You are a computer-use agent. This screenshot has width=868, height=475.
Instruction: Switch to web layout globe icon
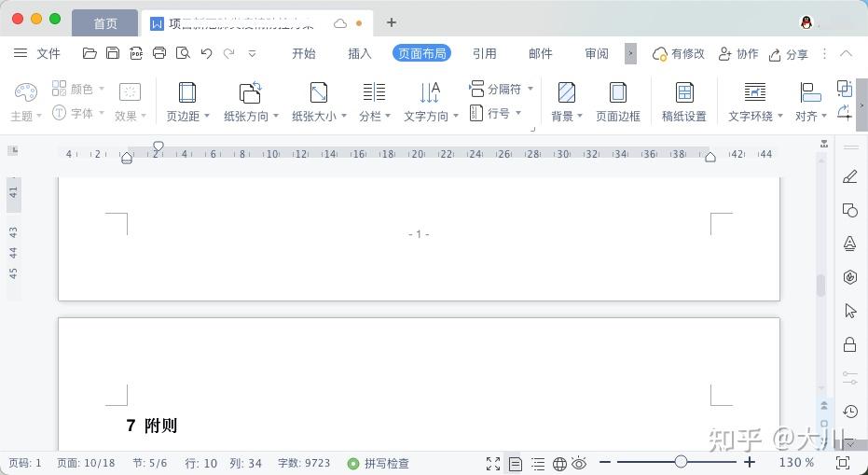coord(559,464)
